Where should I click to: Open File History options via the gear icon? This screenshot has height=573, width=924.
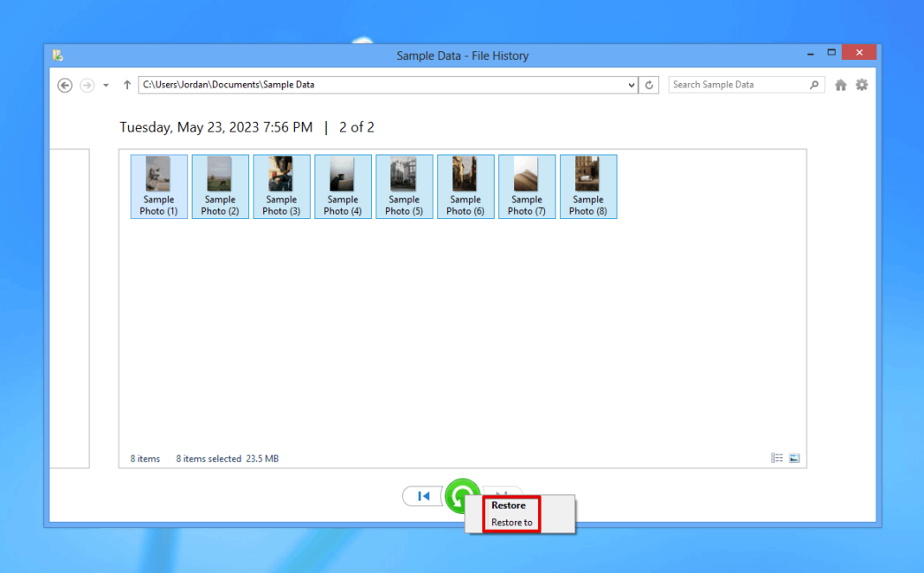click(862, 85)
